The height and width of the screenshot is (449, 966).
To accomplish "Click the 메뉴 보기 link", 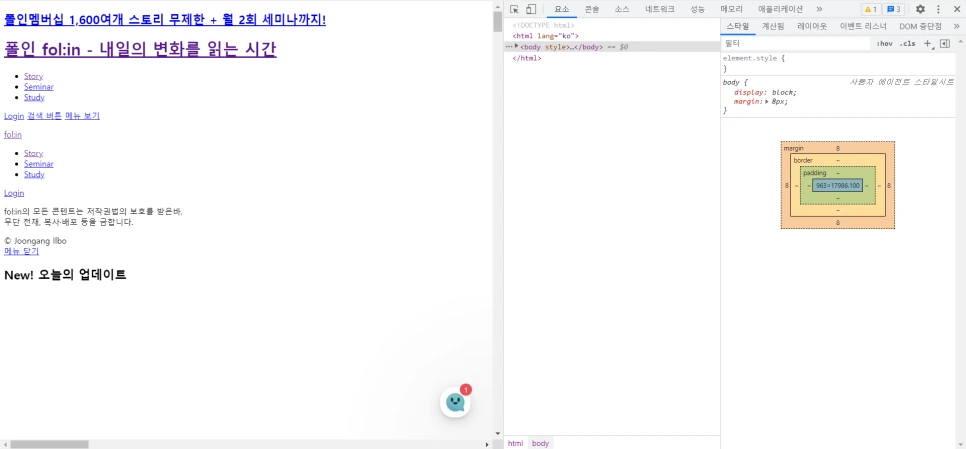I will (82, 116).
